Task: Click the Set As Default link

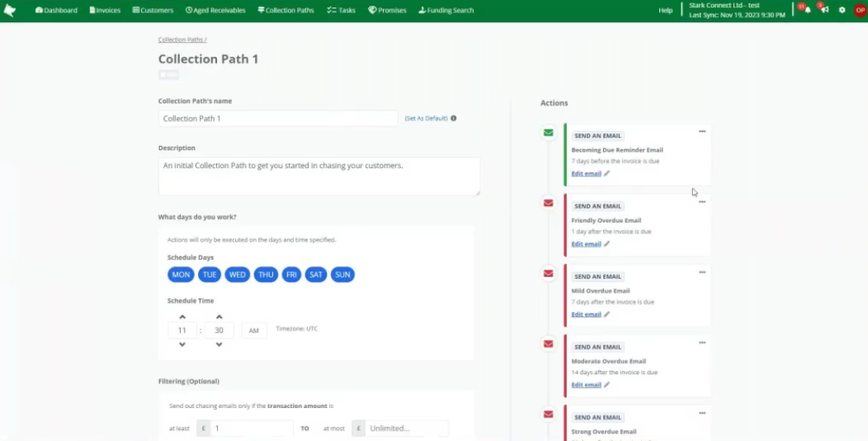Action: coord(426,119)
